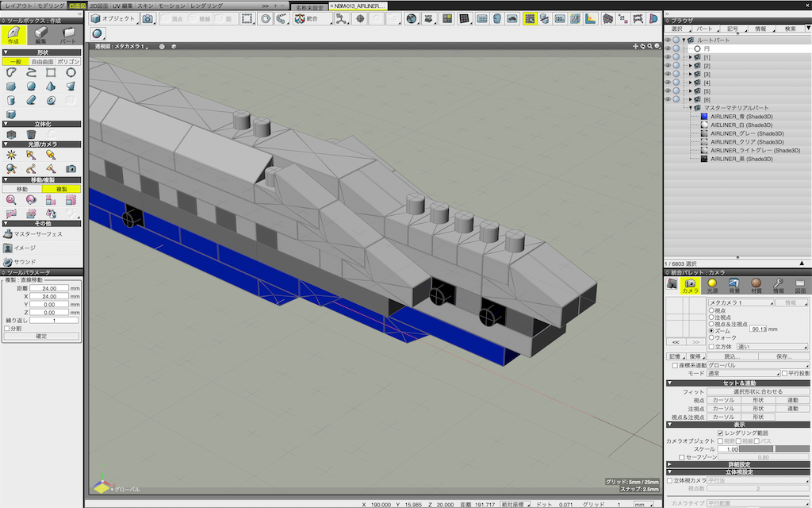Viewport: 812px width, 508px height.
Task: Select the rectangle shape drawing tool
Action: 51,72
